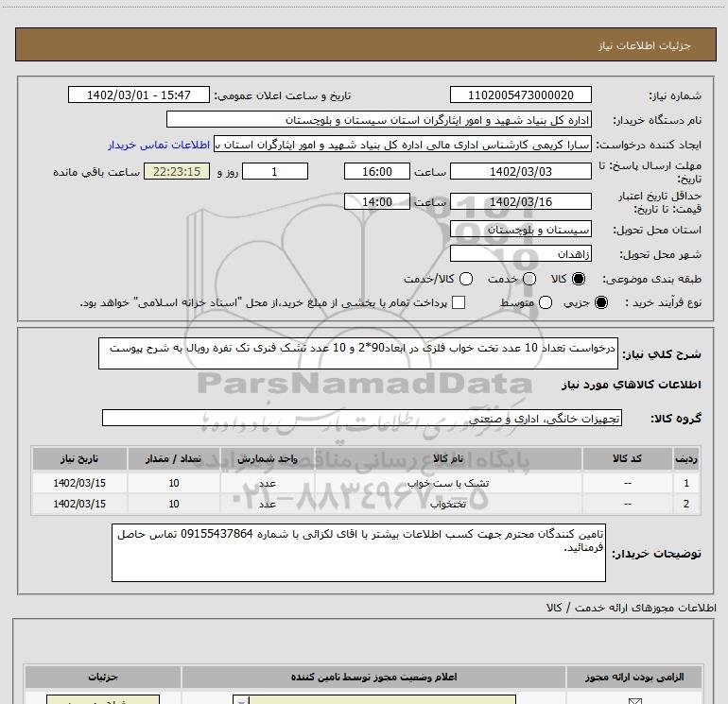Click price validity date 1402/03/16
728x704 pixels.
click(520, 202)
